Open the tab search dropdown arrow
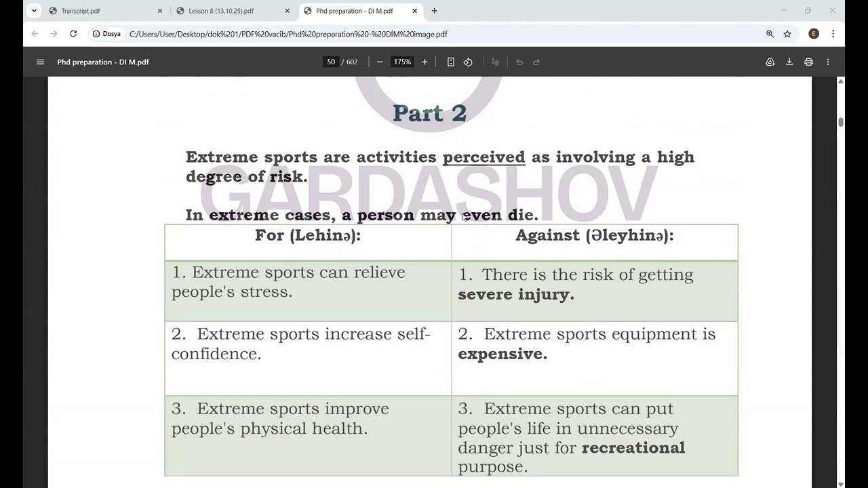868x488 pixels. point(34,11)
